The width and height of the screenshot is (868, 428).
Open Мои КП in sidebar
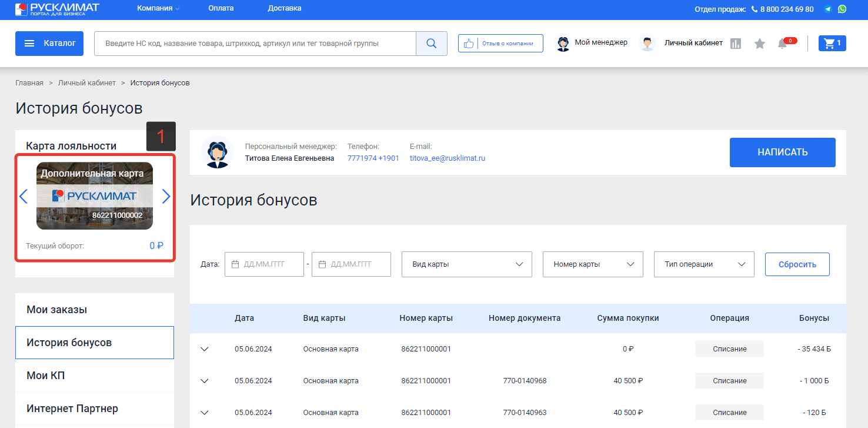coord(95,376)
